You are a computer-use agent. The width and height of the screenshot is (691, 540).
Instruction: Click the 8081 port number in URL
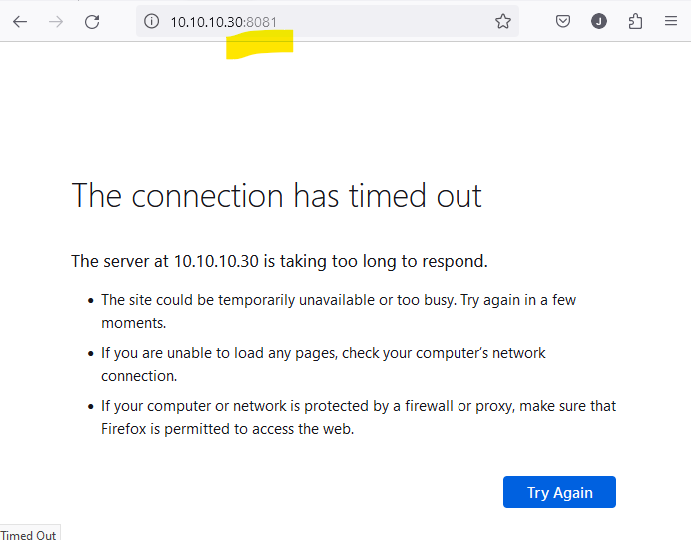(262, 22)
